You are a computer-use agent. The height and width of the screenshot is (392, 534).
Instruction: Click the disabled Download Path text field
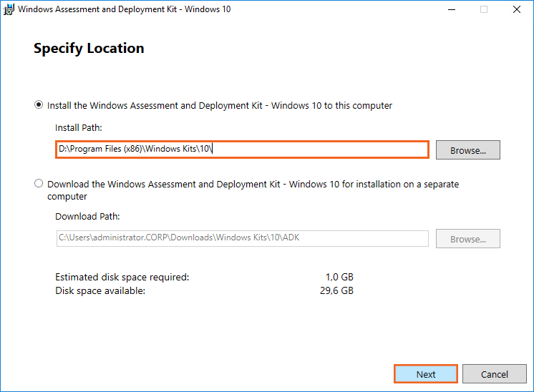pos(242,238)
